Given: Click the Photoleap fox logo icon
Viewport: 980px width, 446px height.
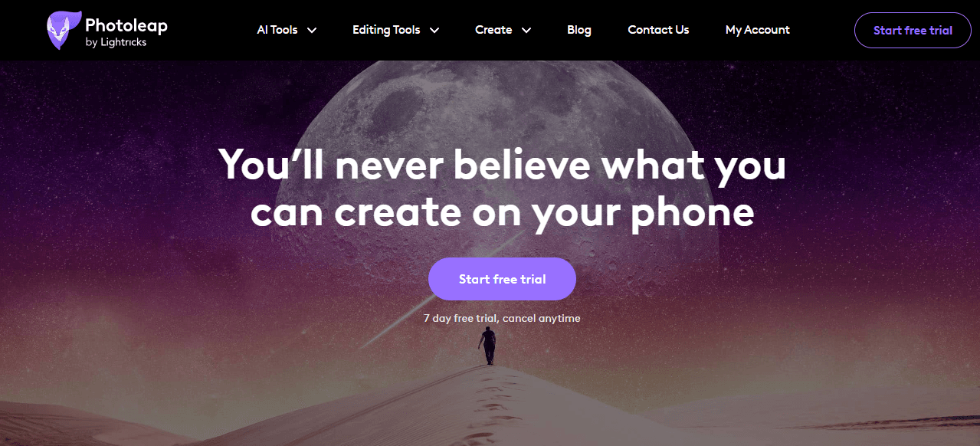Looking at the screenshot, I should tap(64, 31).
